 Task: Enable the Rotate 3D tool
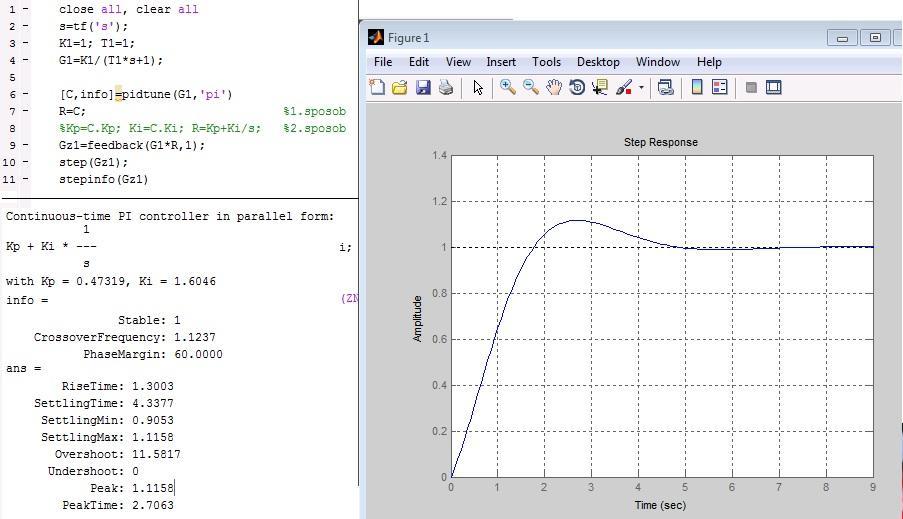[x=576, y=88]
